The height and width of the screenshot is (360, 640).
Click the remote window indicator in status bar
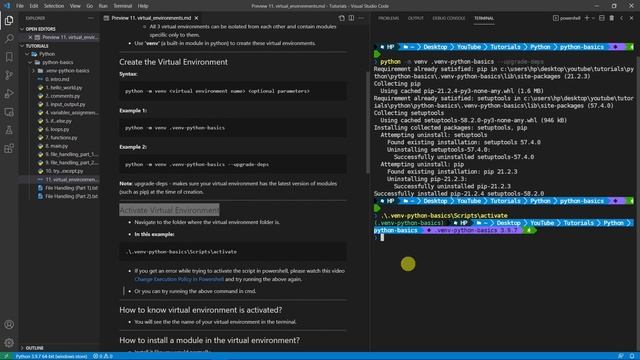[6, 356]
